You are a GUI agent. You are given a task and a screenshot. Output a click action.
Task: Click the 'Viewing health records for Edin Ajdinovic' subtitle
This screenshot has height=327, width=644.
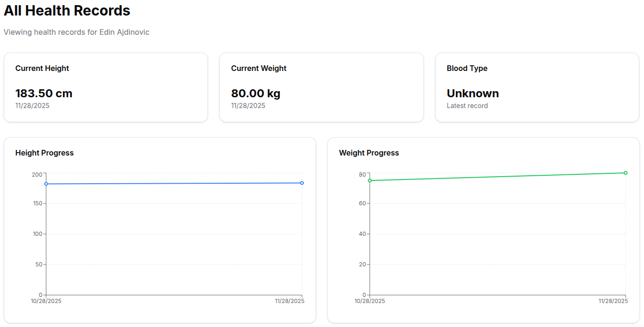click(77, 32)
